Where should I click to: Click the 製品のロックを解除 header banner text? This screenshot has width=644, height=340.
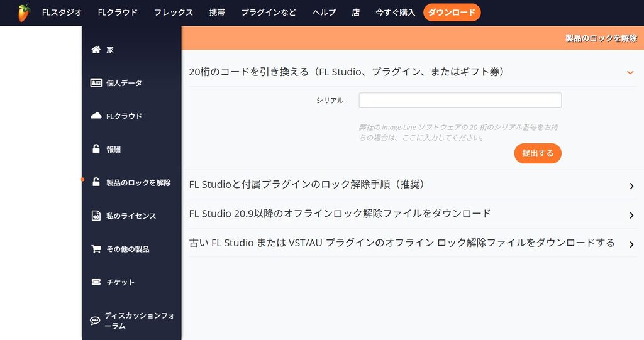tap(601, 38)
